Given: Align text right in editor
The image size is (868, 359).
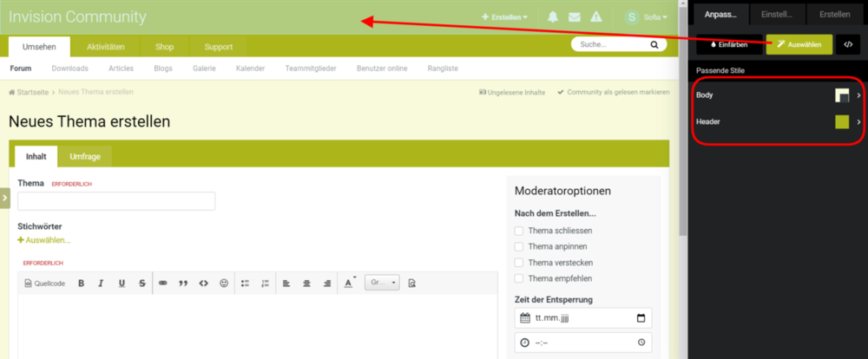Looking at the screenshot, I should 327,284.
